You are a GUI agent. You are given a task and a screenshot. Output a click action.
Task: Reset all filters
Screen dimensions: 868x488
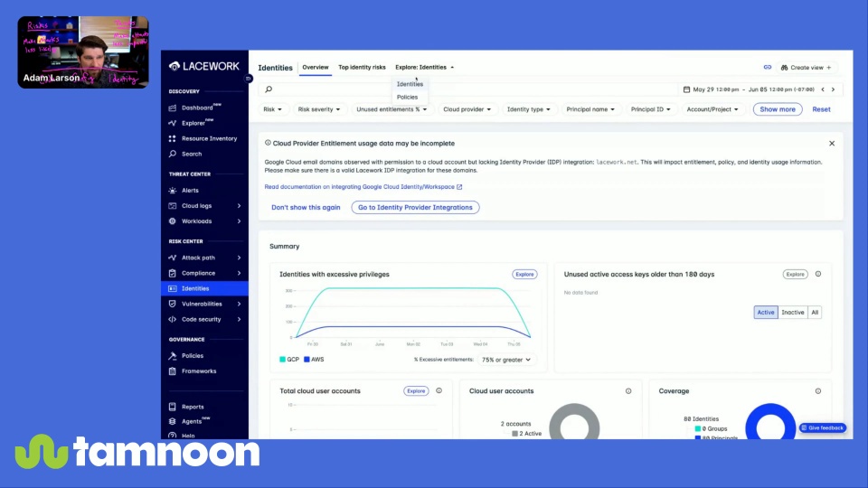(821, 109)
